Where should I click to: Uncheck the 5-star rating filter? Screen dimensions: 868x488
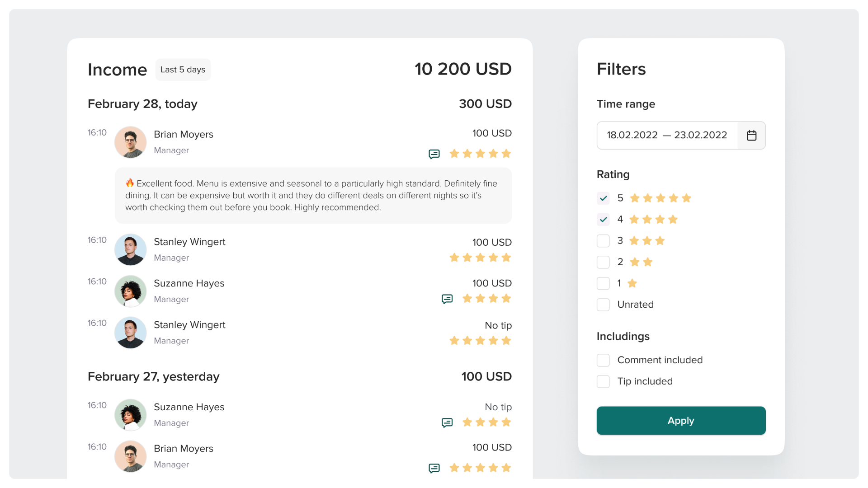[603, 198]
